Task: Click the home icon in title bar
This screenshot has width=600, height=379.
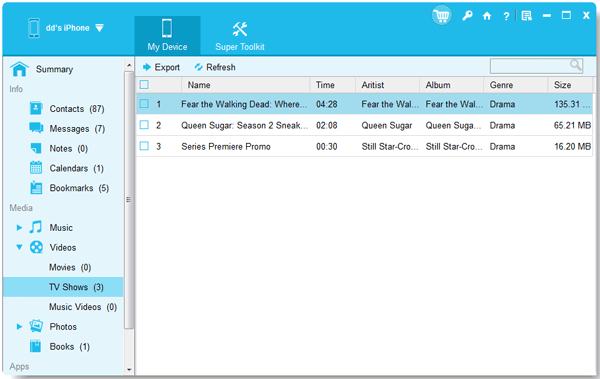Action: [x=487, y=16]
